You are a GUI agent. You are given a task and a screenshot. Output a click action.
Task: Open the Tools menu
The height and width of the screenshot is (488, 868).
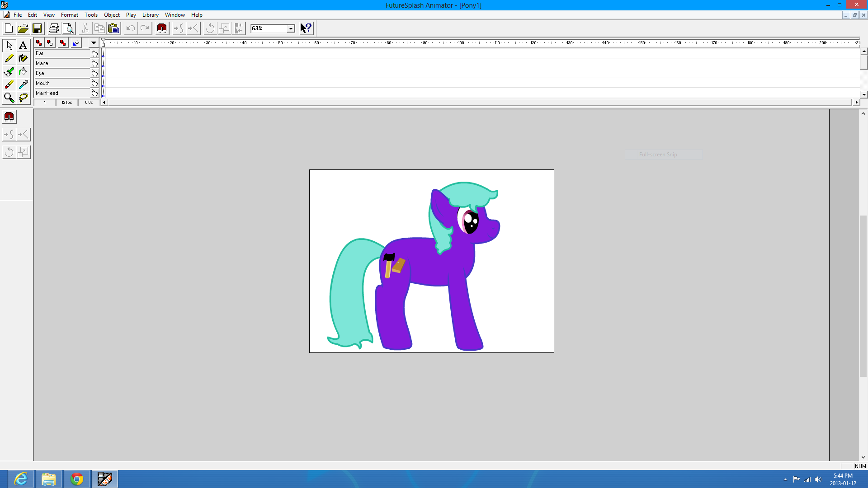click(x=91, y=15)
